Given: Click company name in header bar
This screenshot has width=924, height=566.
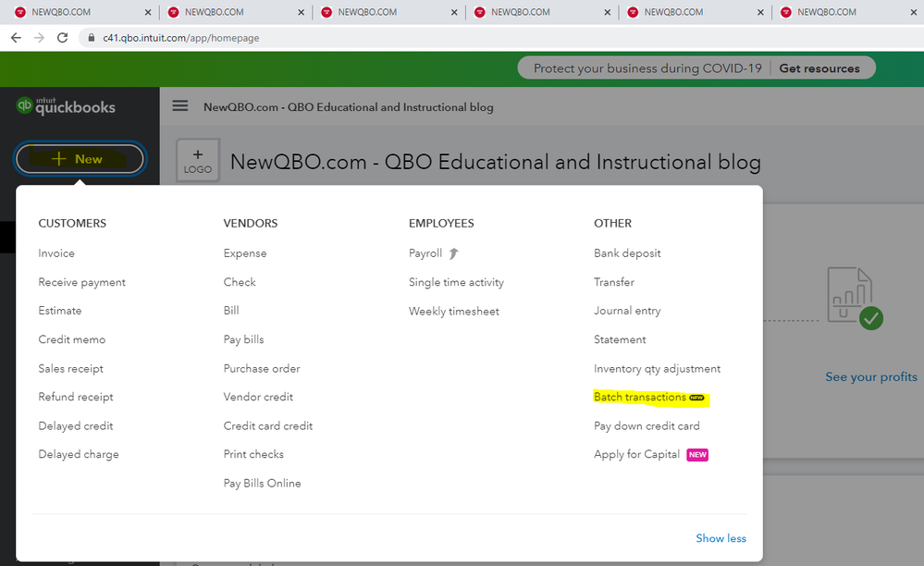Looking at the screenshot, I should 349,107.
